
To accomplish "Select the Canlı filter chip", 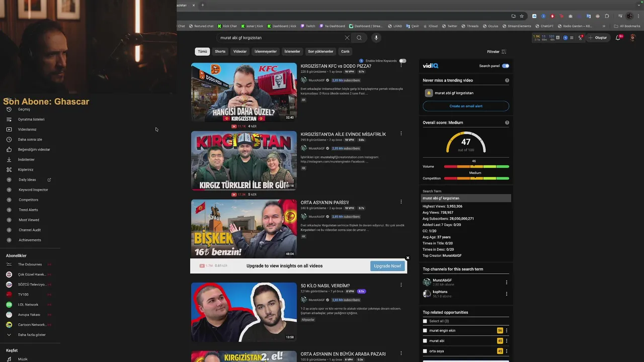I will 345,51.
